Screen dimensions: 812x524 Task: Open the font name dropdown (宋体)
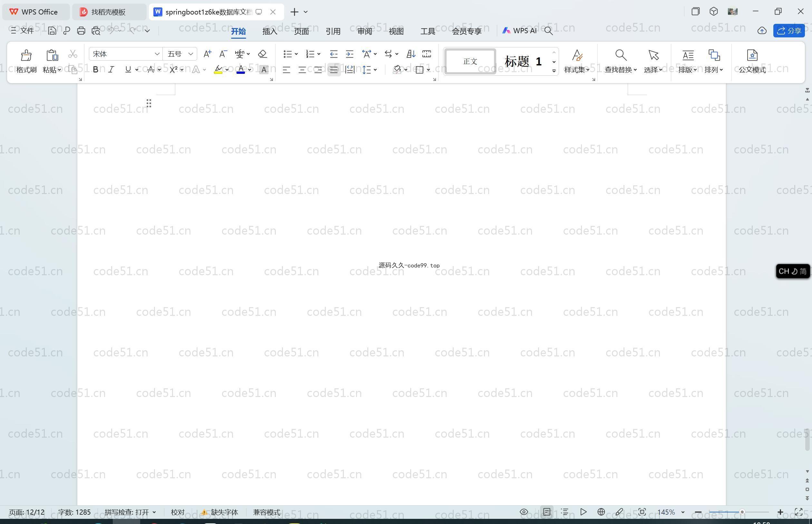(x=157, y=54)
